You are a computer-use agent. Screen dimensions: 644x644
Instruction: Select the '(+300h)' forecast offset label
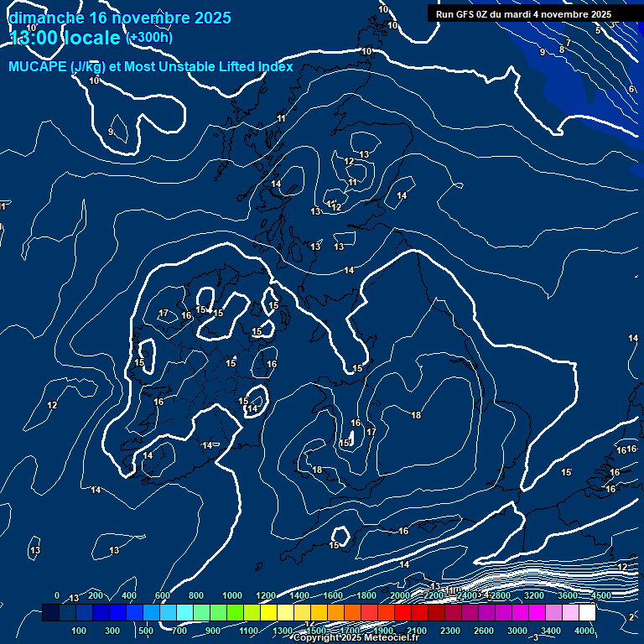point(149,38)
